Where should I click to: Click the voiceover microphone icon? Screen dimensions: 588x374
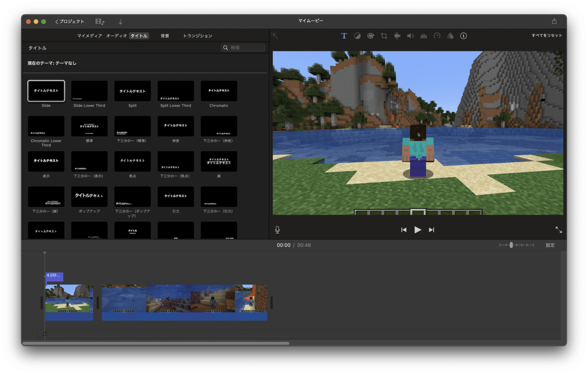277,229
